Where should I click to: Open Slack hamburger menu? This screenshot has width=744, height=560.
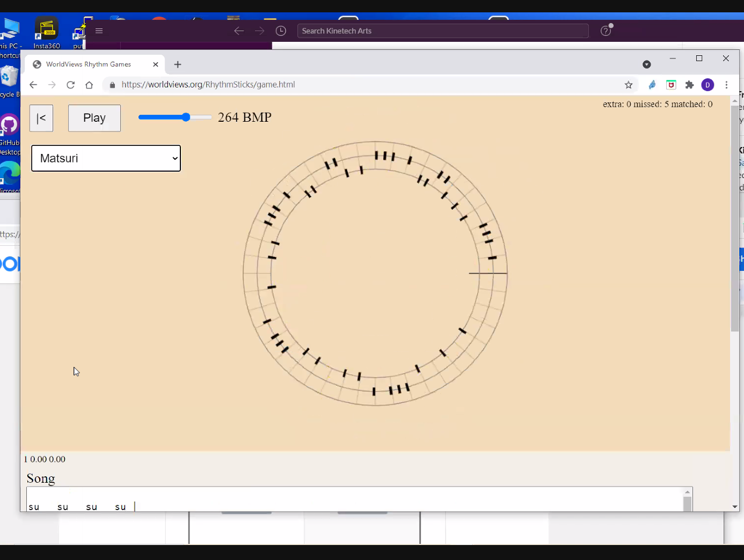pyautogui.click(x=99, y=31)
